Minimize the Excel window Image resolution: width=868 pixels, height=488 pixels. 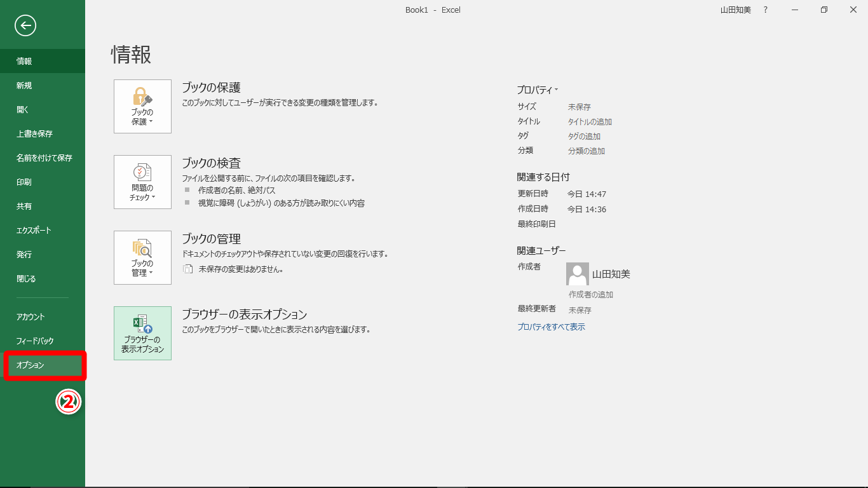pos(795,10)
